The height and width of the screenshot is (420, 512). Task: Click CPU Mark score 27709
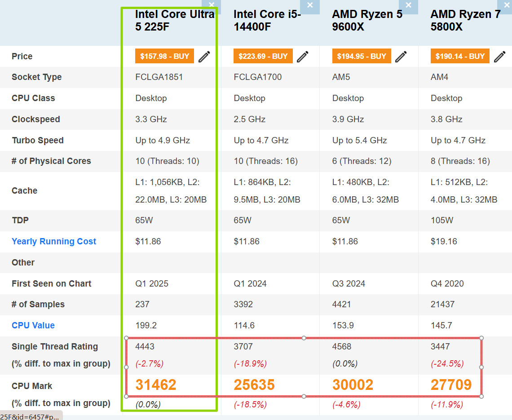click(x=451, y=385)
